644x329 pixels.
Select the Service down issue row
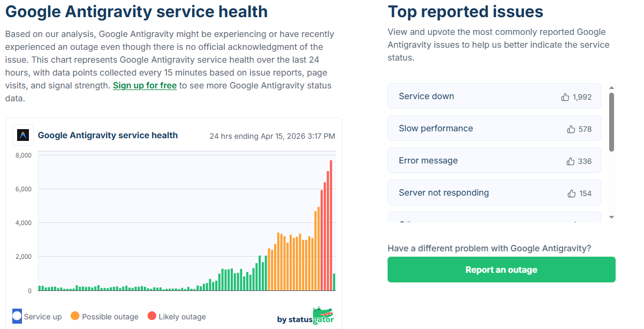pos(494,96)
